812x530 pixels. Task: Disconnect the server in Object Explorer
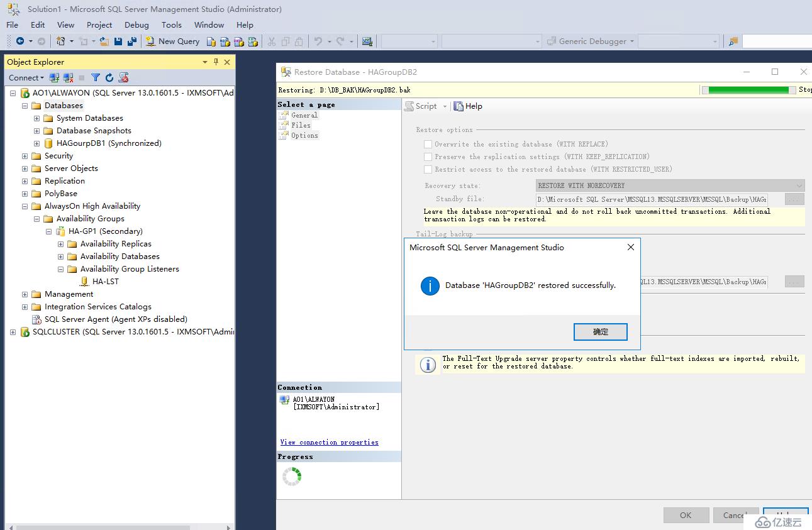pos(68,77)
